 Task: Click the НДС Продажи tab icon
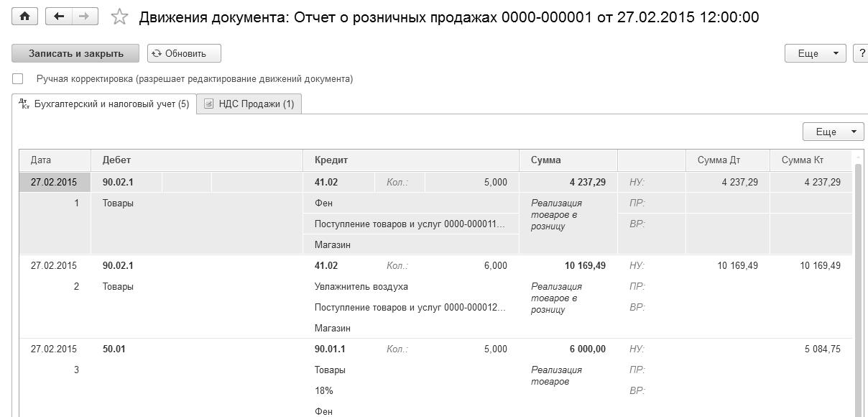[208, 104]
